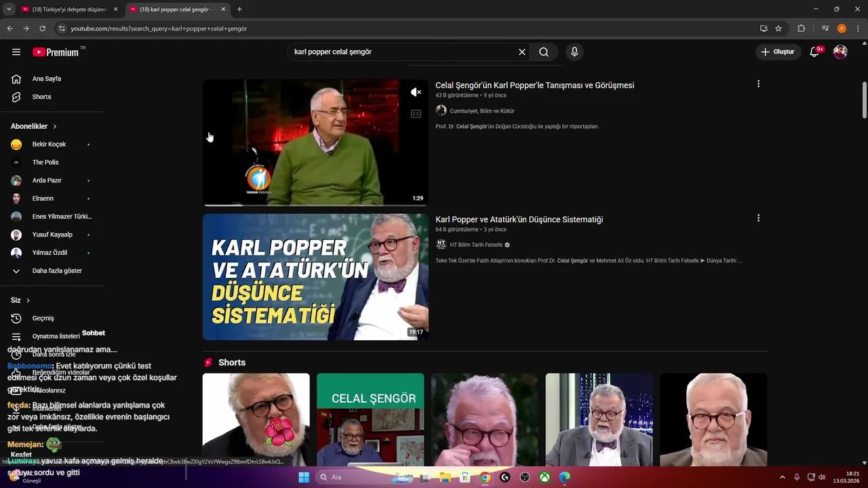The image size is (868, 488).
Task: Install app icon in the address bar
Action: pyautogui.click(x=764, y=28)
